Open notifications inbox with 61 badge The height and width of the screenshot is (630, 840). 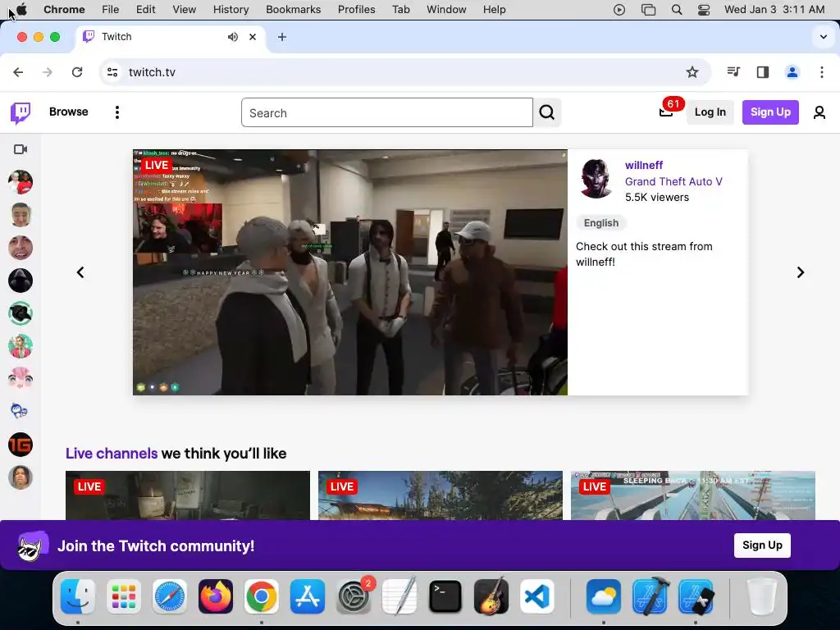tap(666, 112)
